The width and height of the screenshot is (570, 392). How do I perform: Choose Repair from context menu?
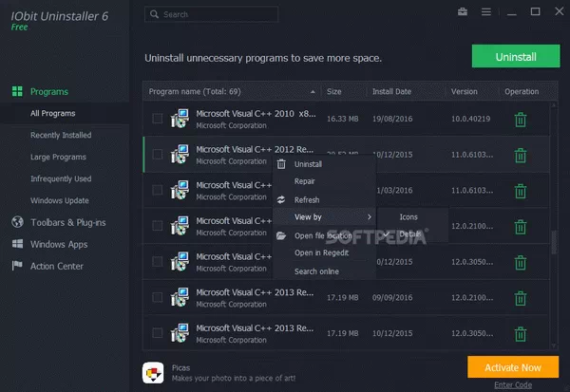(324, 181)
